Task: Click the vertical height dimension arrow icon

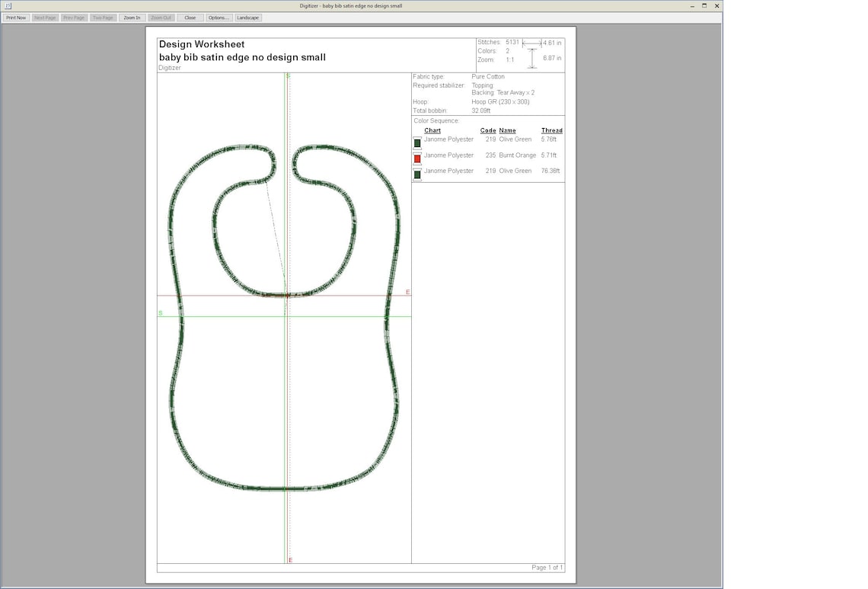Action: (532, 57)
